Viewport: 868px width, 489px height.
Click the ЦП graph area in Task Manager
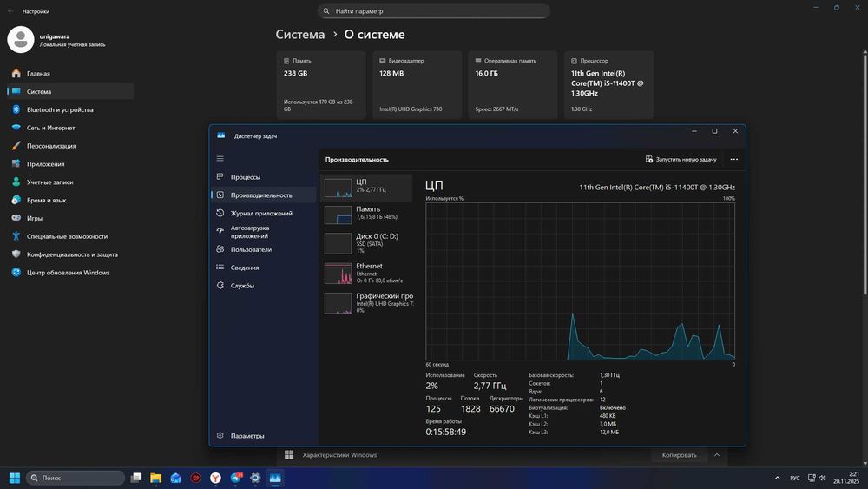point(580,281)
